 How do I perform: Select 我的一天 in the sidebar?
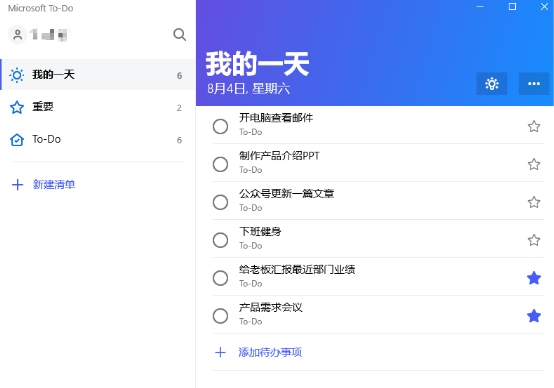[x=98, y=75]
